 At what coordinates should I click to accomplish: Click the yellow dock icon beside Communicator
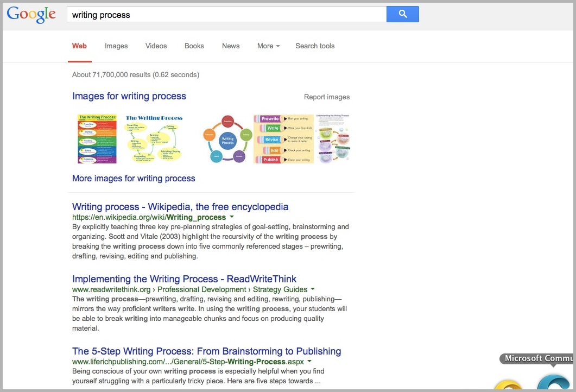508,386
